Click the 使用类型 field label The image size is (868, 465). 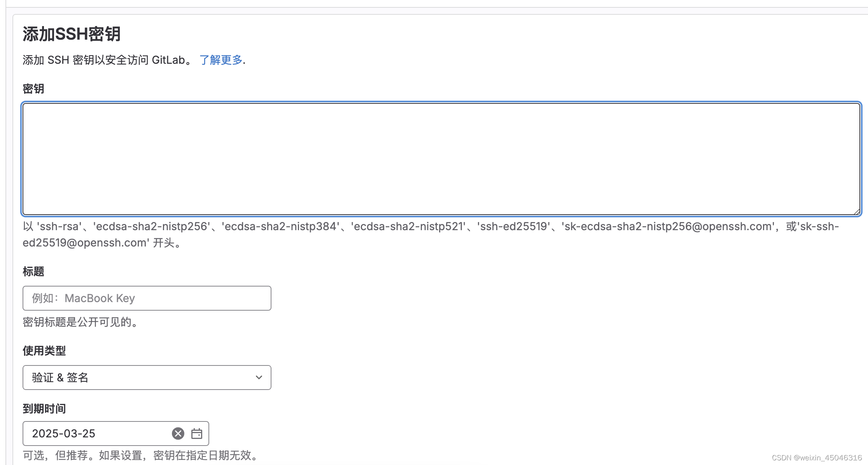44,351
